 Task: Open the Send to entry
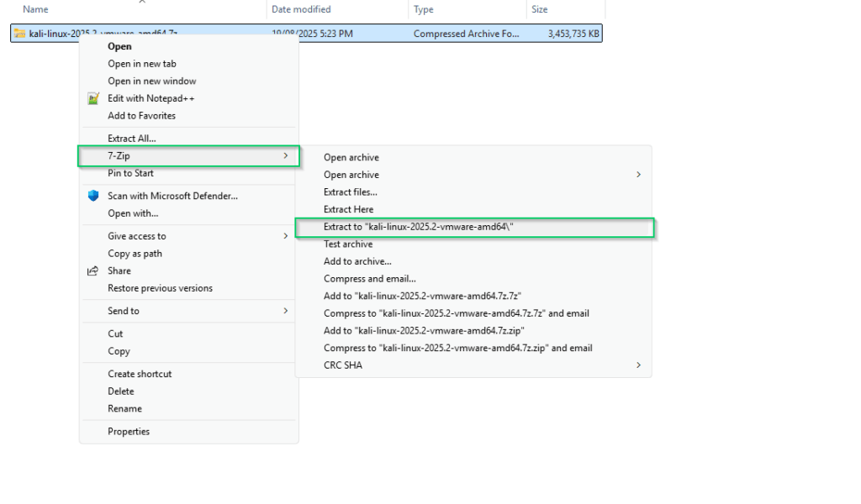click(x=189, y=311)
